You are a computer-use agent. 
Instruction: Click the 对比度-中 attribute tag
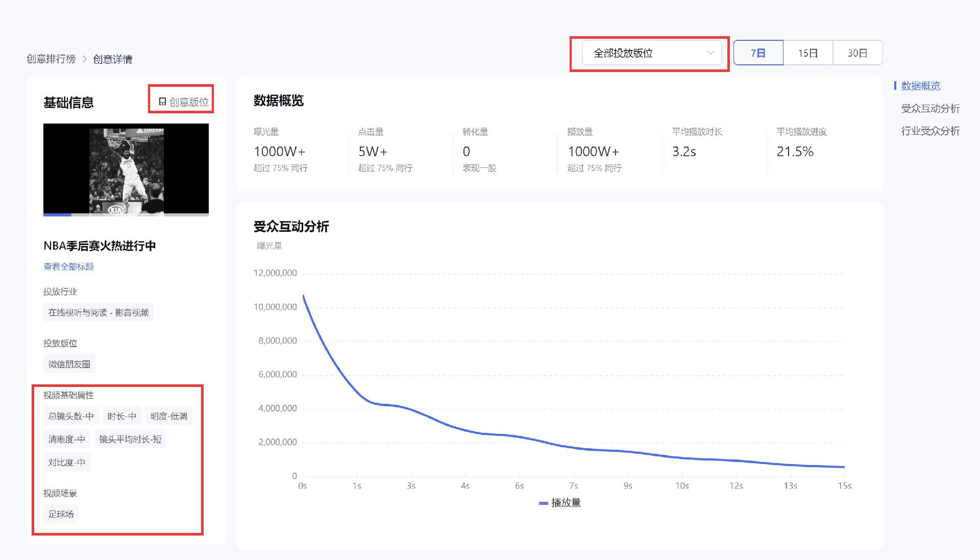click(x=66, y=461)
